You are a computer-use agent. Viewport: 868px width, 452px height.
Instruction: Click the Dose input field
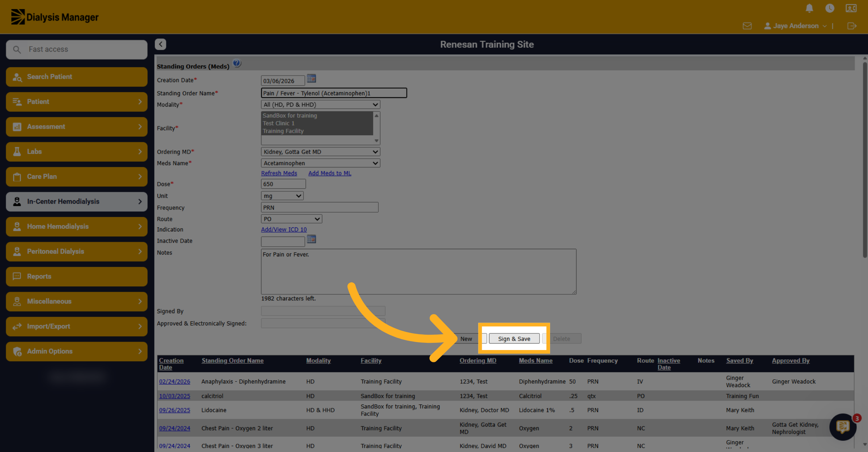(283, 184)
